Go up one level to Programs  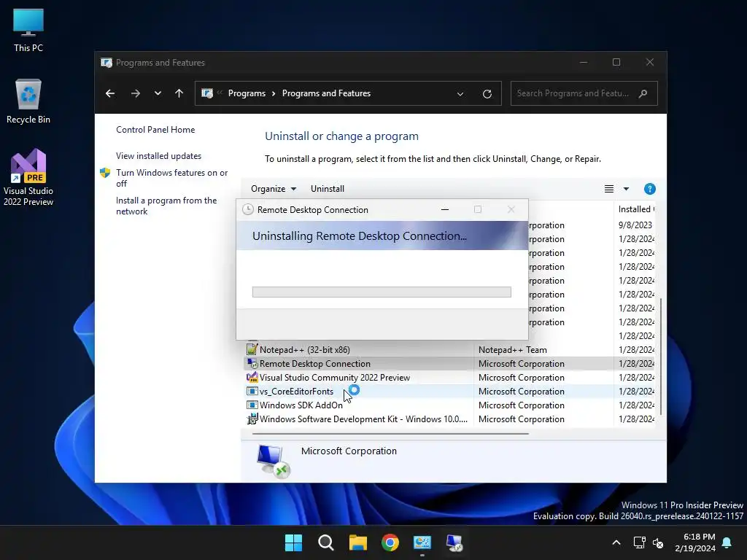click(179, 93)
